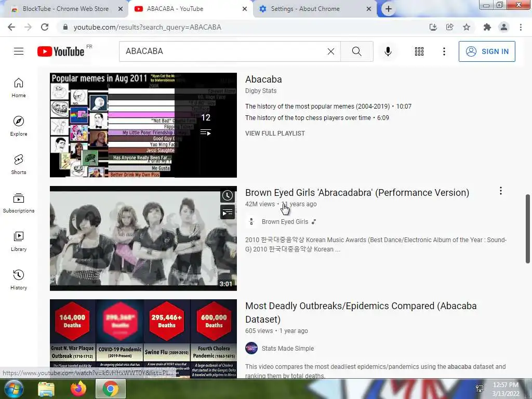Bookmark this page with the star
Screen dimensions: 532x399
467,27
